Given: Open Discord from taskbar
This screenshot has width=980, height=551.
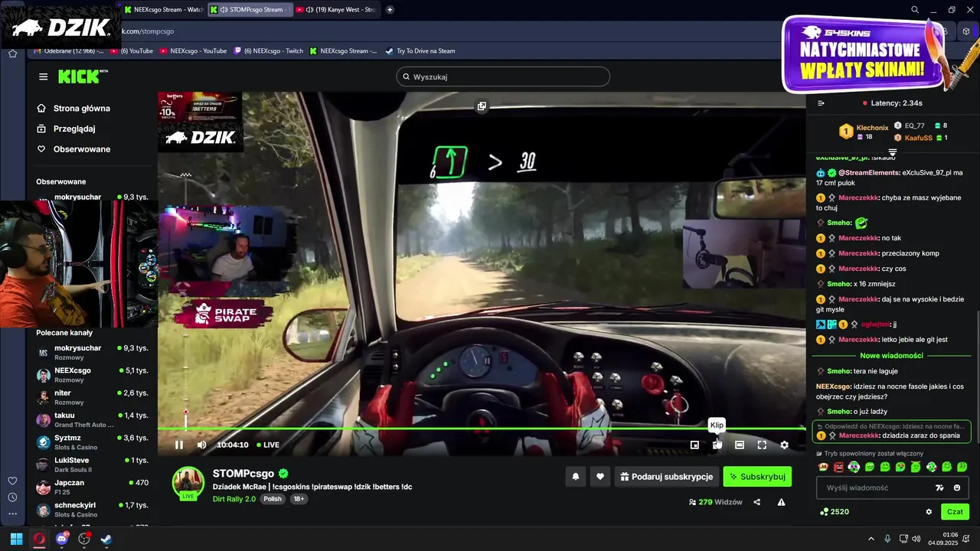Looking at the screenshot, I should point(62,539).
